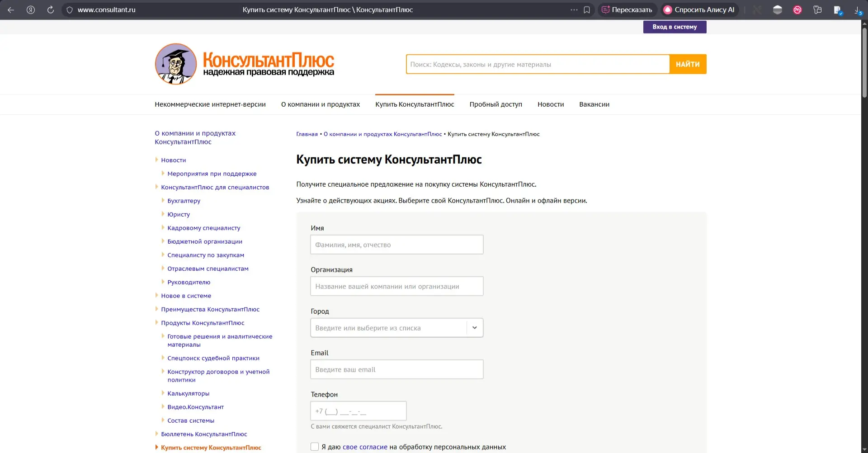Open the red round 'm' extension icon
This screenshot has width=868, height=453.
(x=797, y=9)
